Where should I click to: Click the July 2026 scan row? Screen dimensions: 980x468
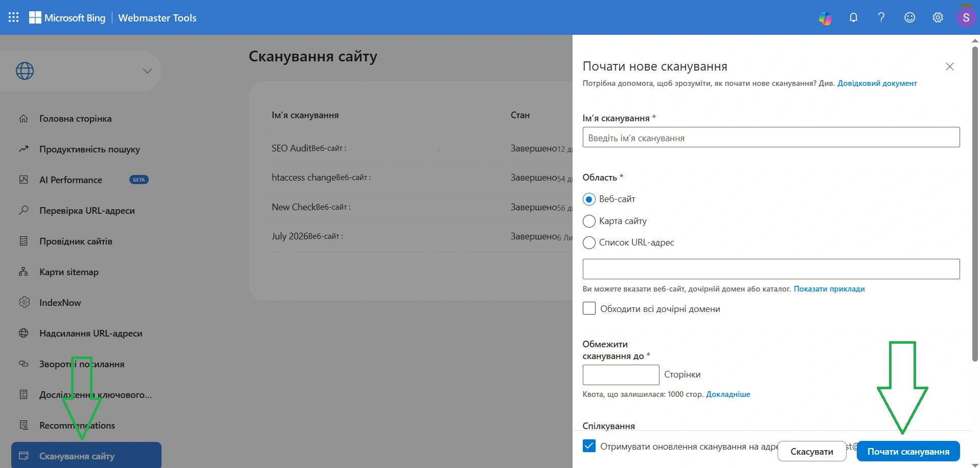(x=418, y=236)
